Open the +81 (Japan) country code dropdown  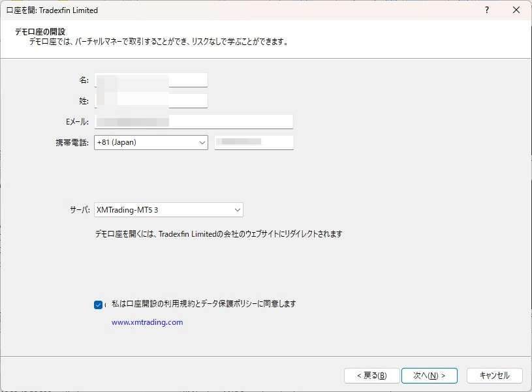[151, 142]
